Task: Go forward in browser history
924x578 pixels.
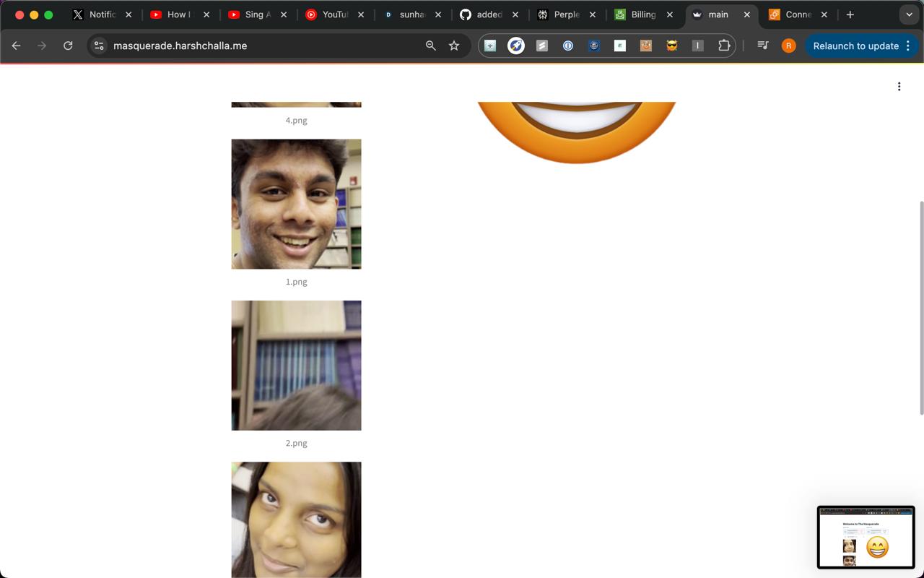Action: point(42,46)
